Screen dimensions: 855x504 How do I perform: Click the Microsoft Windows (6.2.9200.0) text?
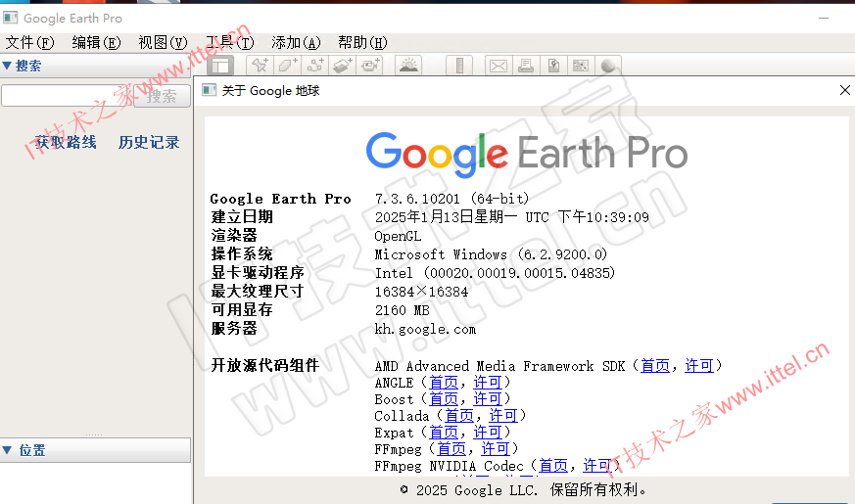[491, 254]
